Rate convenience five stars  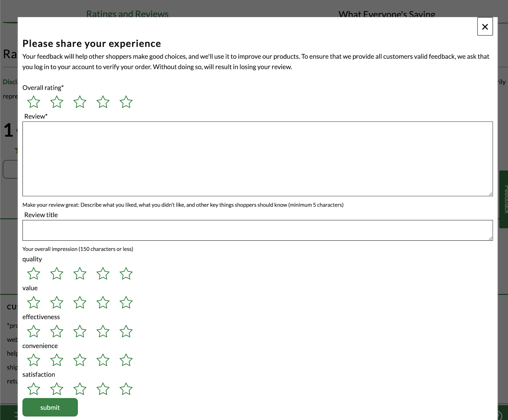(x=126, y=360)
